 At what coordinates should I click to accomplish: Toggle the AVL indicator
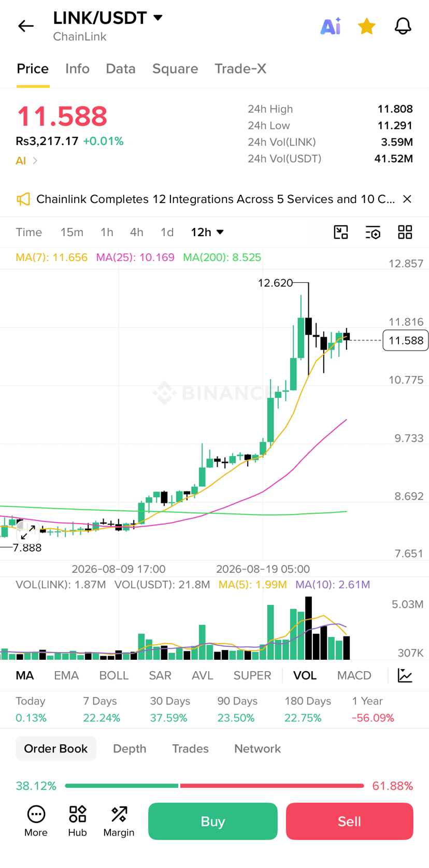point(203,675)
